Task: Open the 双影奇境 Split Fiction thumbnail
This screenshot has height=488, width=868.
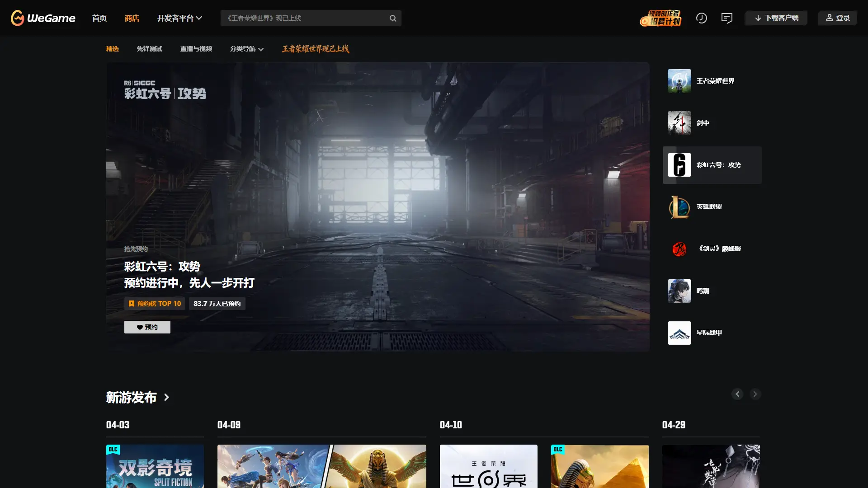Action: [155, 466]
